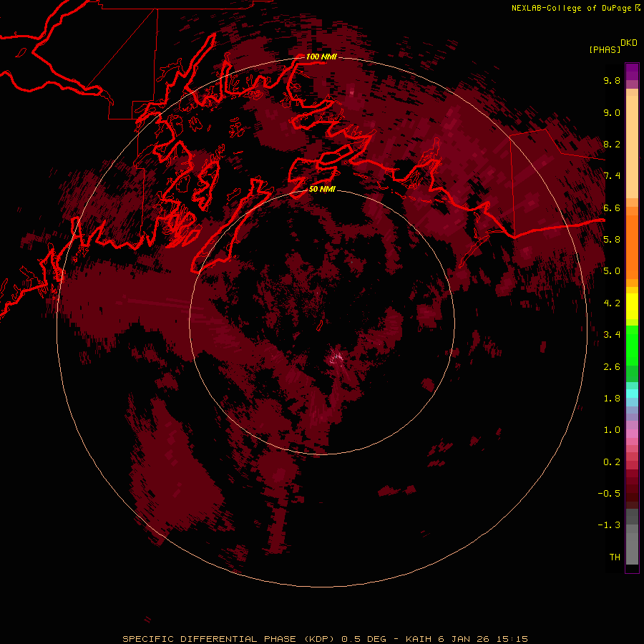Click the 5.8 value on the color scale

(x=612, y=239)
